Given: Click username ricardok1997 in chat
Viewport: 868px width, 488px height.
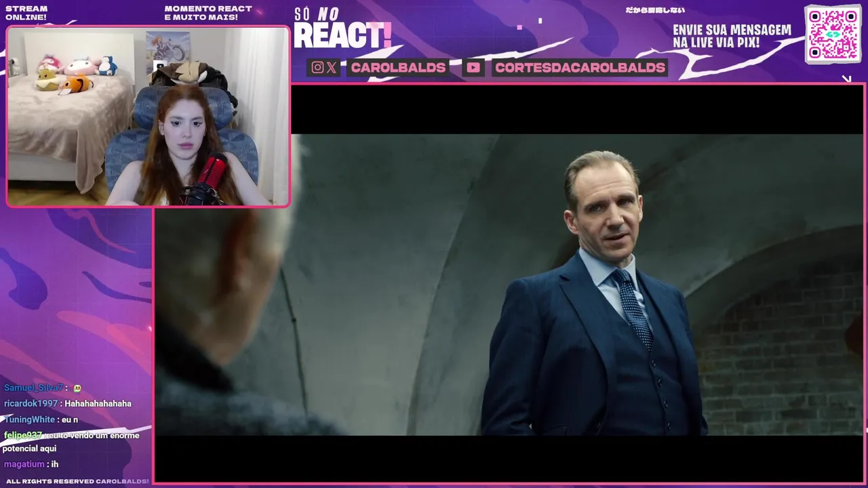Looking at the screenshot, I should point(31,403).
